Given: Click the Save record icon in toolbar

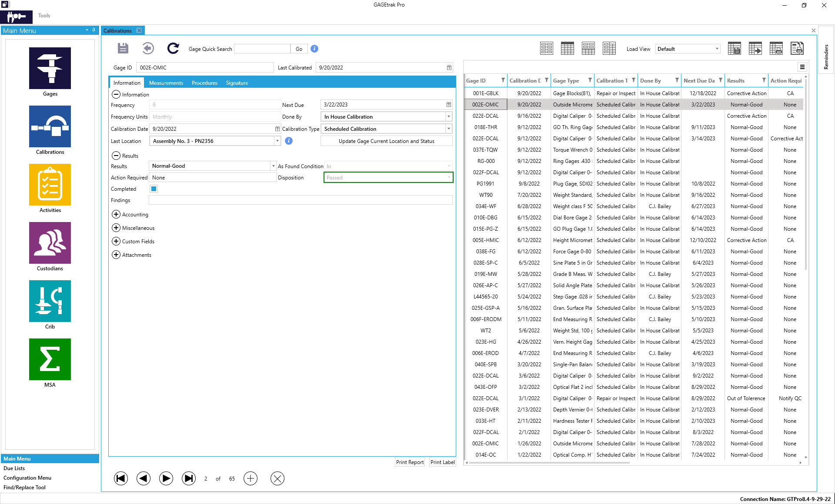Looking at the screenshot, I should (x=124, y=49).
